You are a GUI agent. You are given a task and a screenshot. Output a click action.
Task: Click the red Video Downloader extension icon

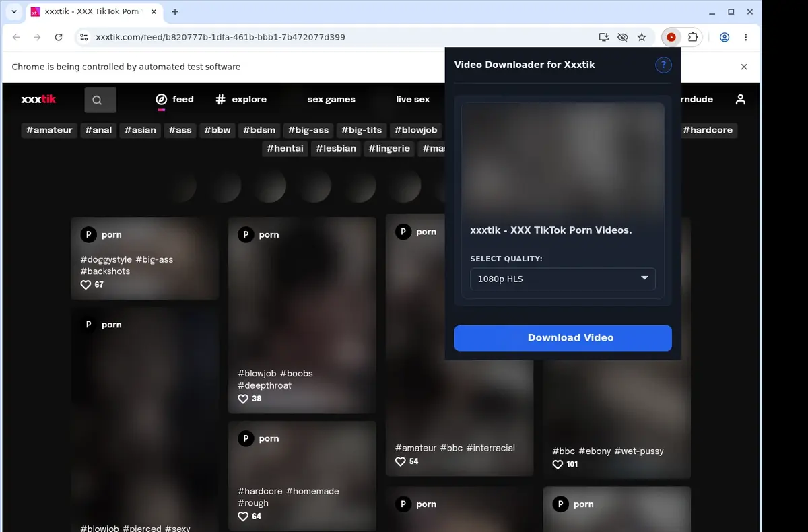[x=671, y=38]
